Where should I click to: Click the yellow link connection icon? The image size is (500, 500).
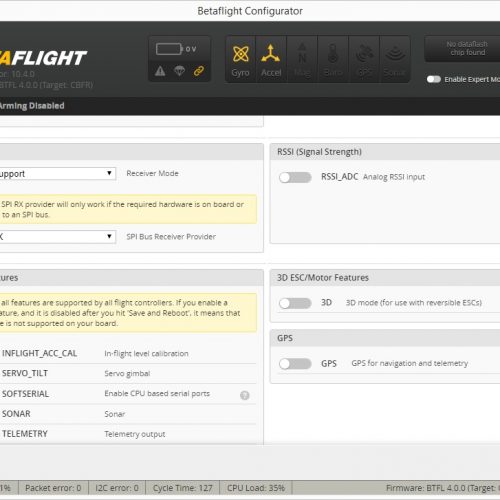(199, 71)
